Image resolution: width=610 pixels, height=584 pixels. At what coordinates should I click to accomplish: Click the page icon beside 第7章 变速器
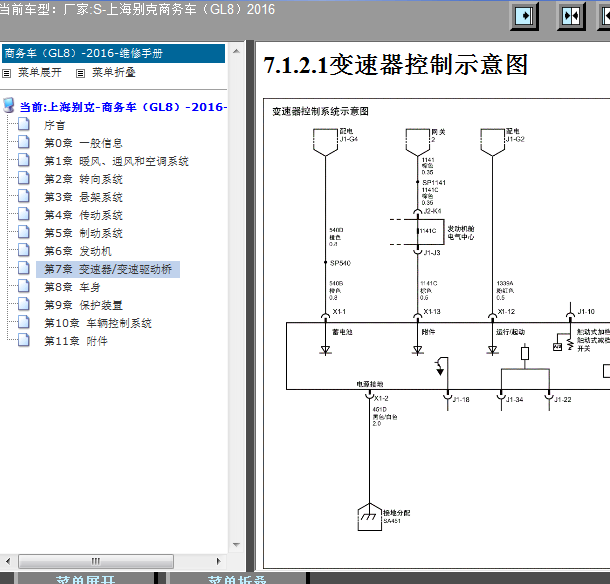pyautogui.click(x=24, y=268)
